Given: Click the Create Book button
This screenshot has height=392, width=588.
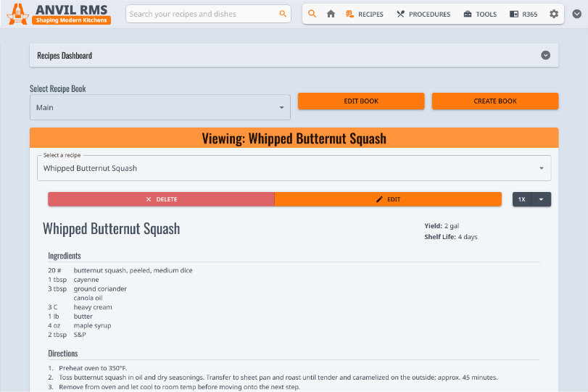Looking at the screenshot, I should pos(495,101).
